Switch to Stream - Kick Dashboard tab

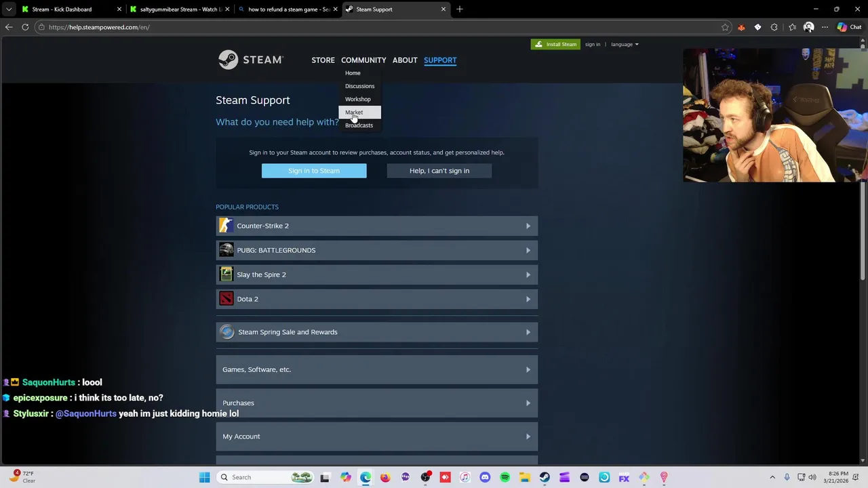71,9
